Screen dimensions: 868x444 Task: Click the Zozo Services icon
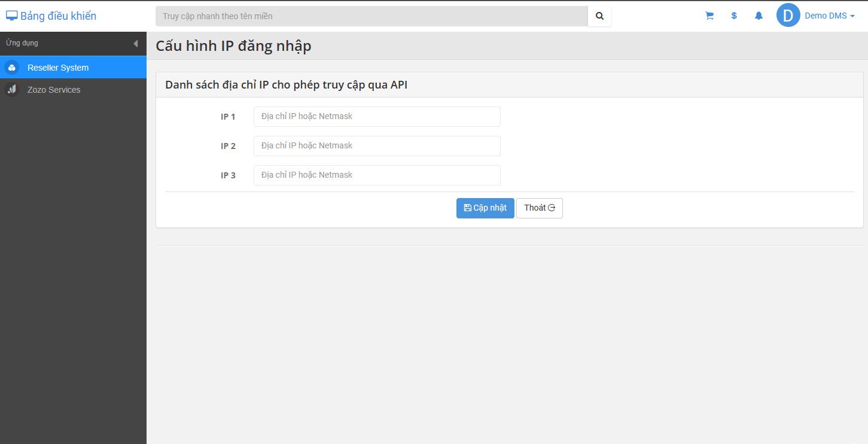(12, 90)
